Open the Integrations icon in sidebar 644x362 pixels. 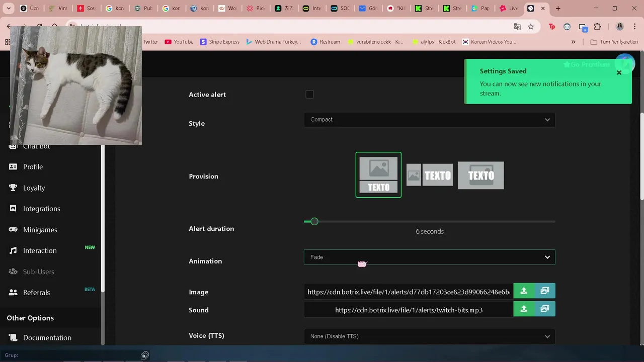click(x=13, y=209)
